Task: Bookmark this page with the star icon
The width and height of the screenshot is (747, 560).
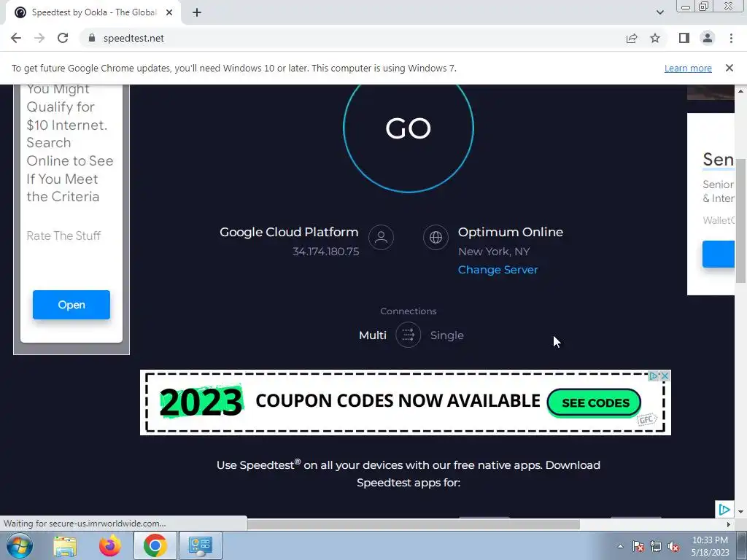Action: (x=655, y=38)
